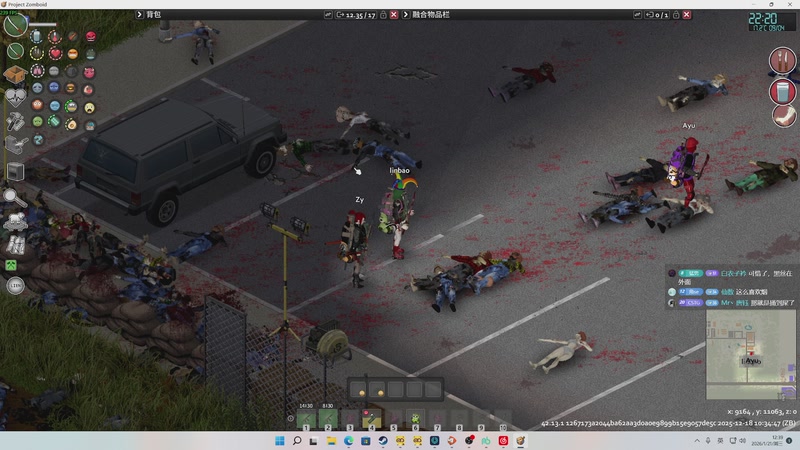Viewport: 800px width, 450px height.
Task: Click the bandaged arm injury indicator
Action: coord(784,116)
